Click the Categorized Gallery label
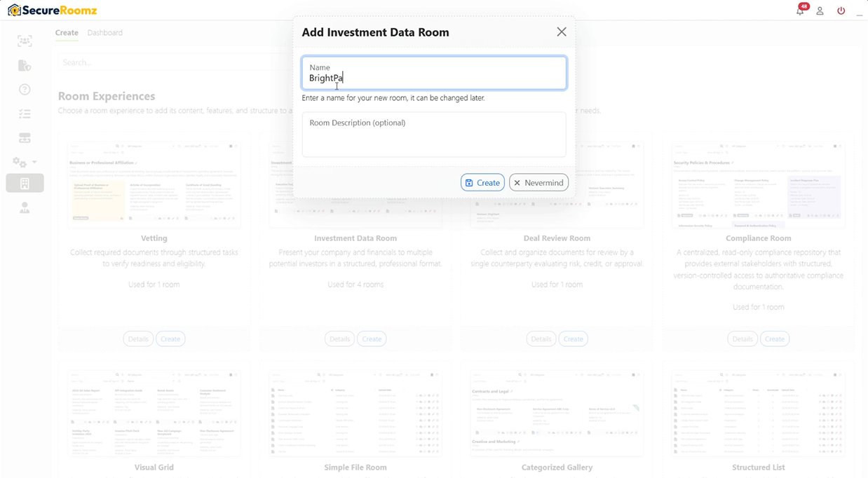The width and height of the screenshot is (868, 478). 557,467
